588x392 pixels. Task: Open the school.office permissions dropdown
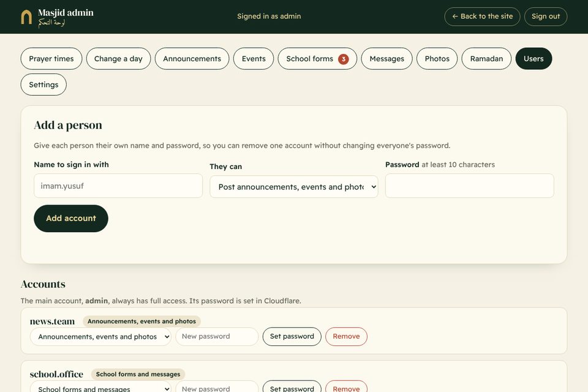click(100, 387)
